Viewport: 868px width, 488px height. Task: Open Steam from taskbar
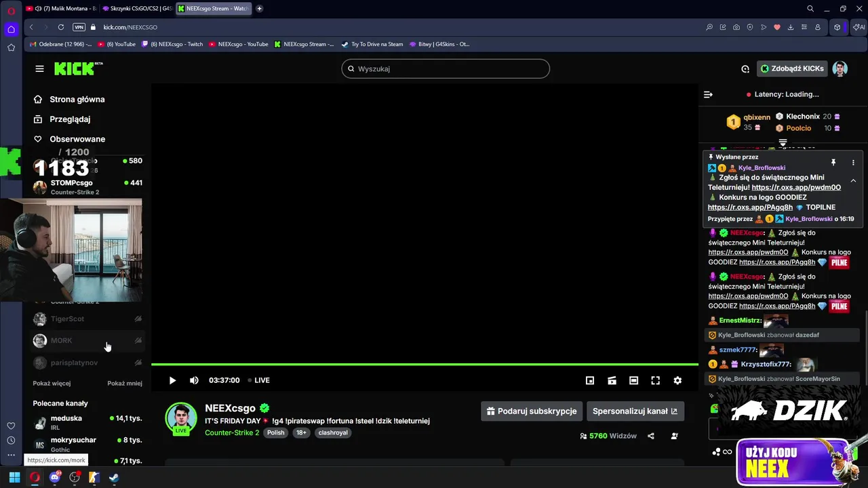(114, 477)
